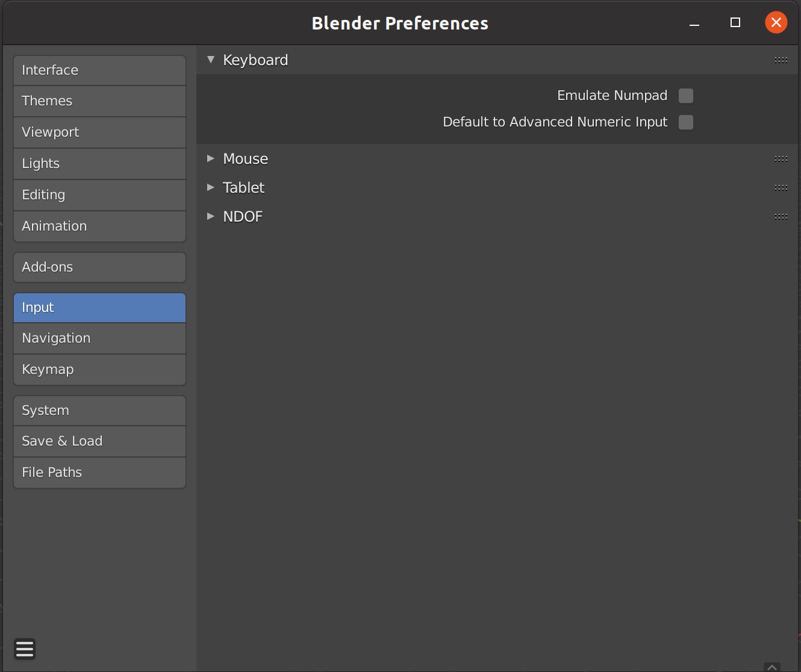Select the Save & Load category
The height and width of the screenshot is (672, 801).
point(99,441)
